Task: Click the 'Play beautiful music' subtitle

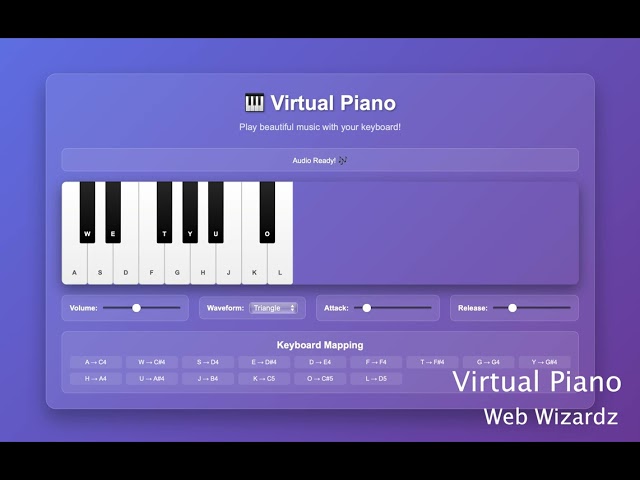Action: click(320, 127)
